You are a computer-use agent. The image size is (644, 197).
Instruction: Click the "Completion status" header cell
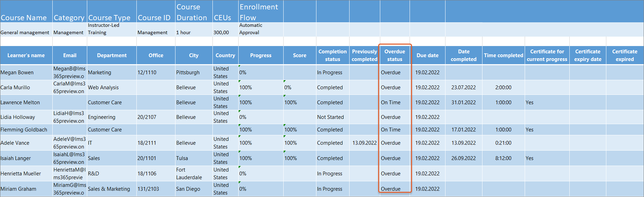pos(332,55)
